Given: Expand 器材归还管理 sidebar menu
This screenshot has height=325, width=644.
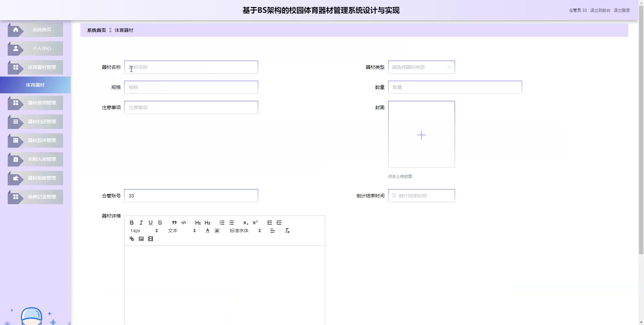Looking at the screenshot, I should [35, 122].
